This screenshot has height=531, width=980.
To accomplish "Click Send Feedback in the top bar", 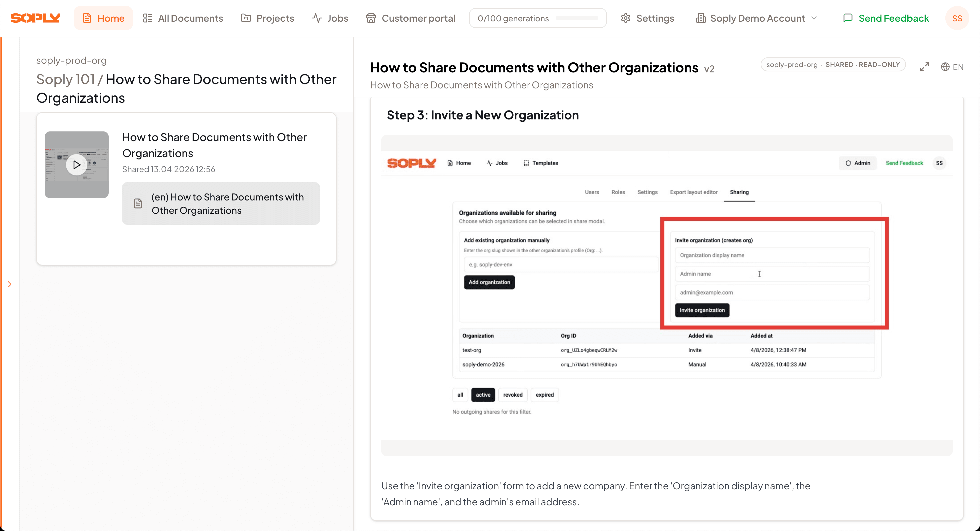I will 886,18.
